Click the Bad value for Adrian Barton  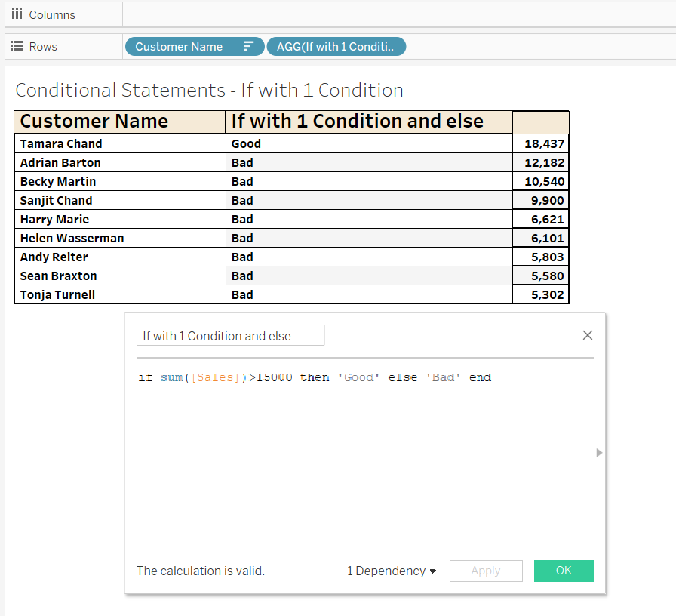pyautogui.click(x=242, y=162)
